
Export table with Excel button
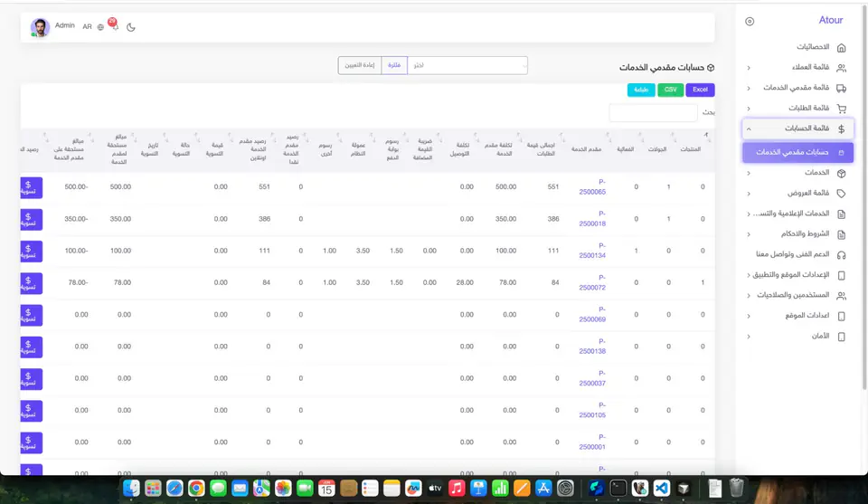click(x=700, y=90)
